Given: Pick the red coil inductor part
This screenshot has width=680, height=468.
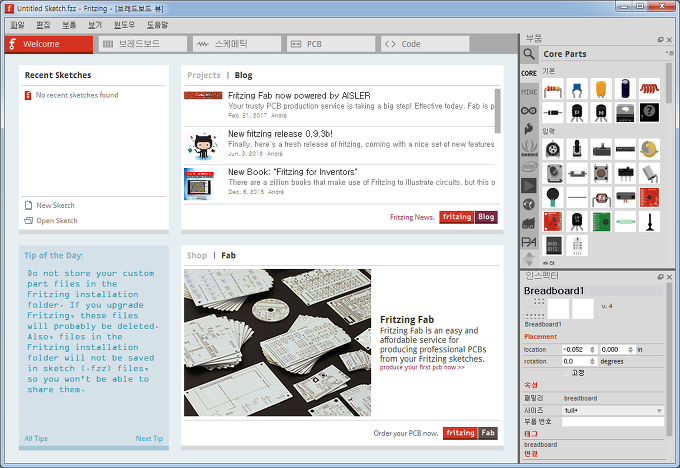Looking at the screenshot, I should coord(649,89).
